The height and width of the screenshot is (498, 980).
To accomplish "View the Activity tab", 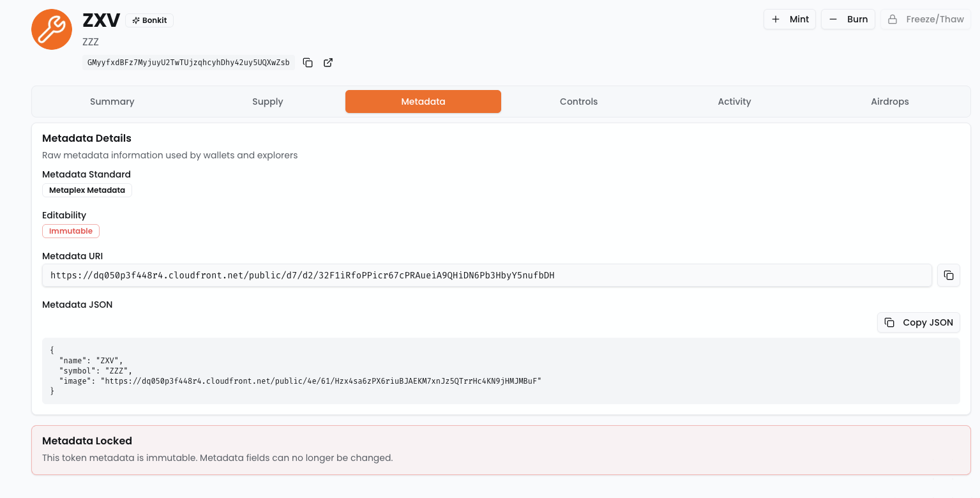I will 734,102.
